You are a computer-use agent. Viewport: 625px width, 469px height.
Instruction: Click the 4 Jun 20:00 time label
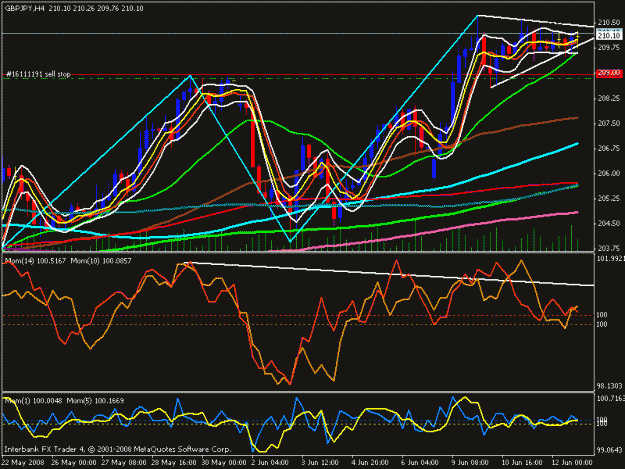click(370, 463)
